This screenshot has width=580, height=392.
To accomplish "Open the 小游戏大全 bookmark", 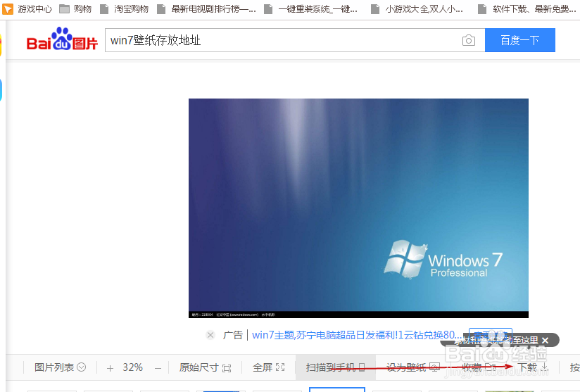I will pyautogui.click(x=417, y=8).
